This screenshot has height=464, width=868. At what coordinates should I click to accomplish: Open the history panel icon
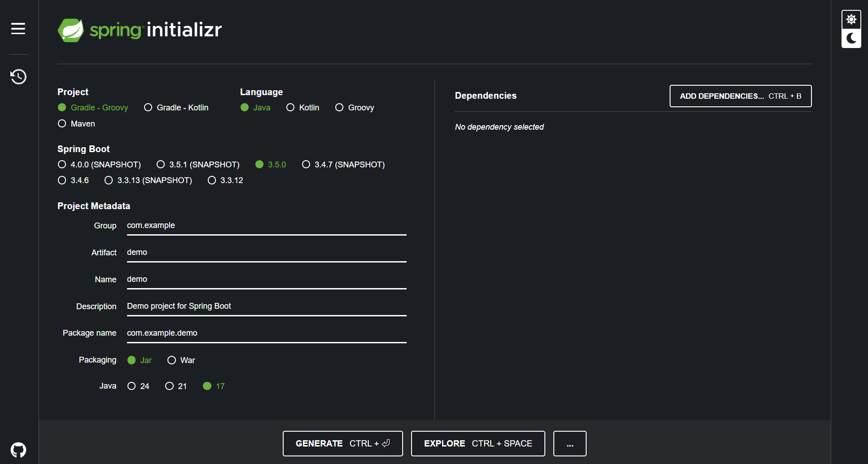coord(18,77)
